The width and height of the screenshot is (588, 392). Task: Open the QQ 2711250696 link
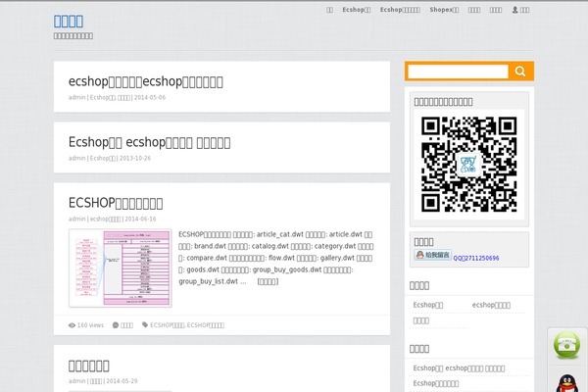tap(476, 258)
